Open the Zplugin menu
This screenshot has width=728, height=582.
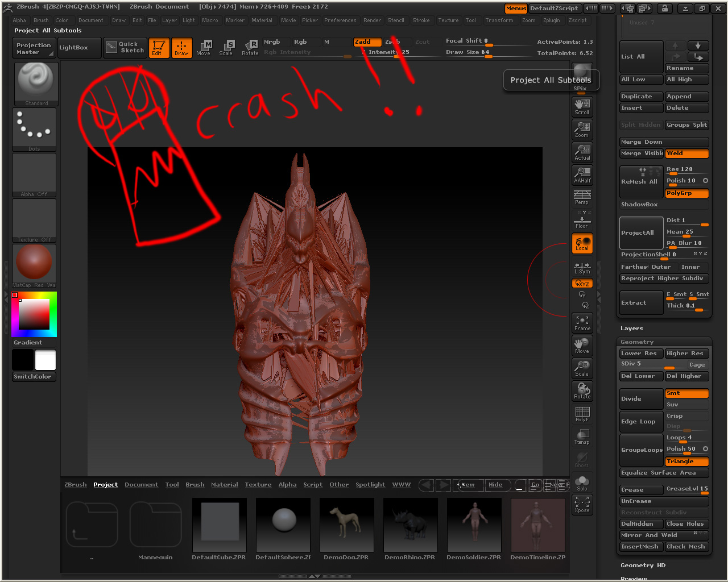[x=551, y=20]
